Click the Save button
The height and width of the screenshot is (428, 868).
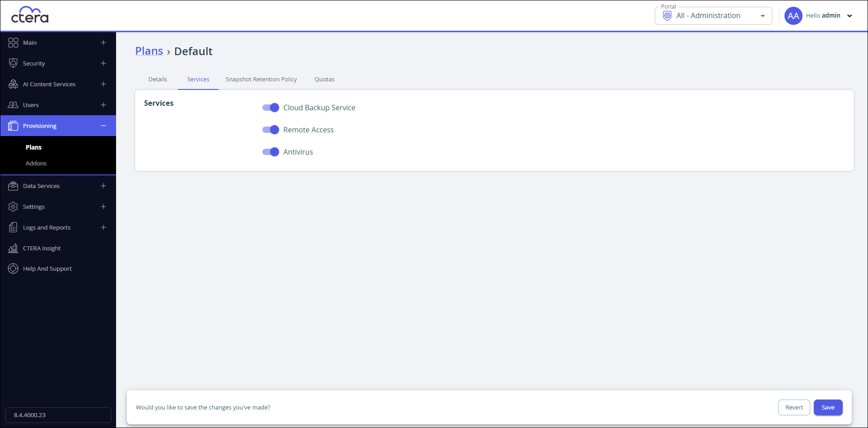[828, 407]
